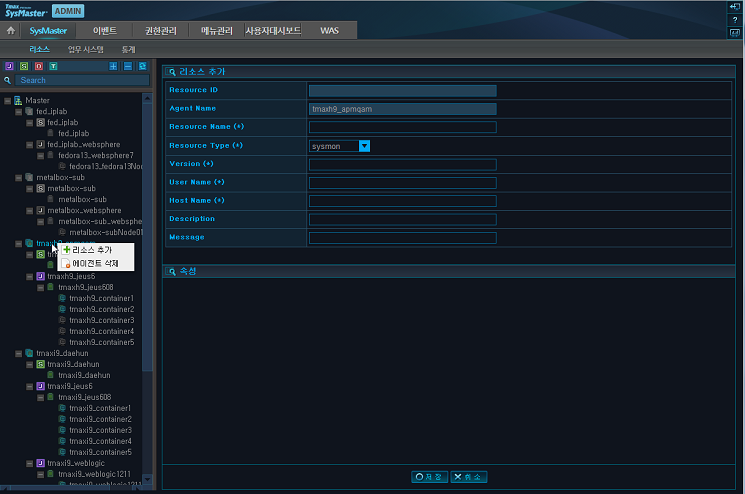Choose 리소스 추가 in context menu
The width and height of the screenshot is (745, 494).
pyautogui.click(x=92, y=250)
